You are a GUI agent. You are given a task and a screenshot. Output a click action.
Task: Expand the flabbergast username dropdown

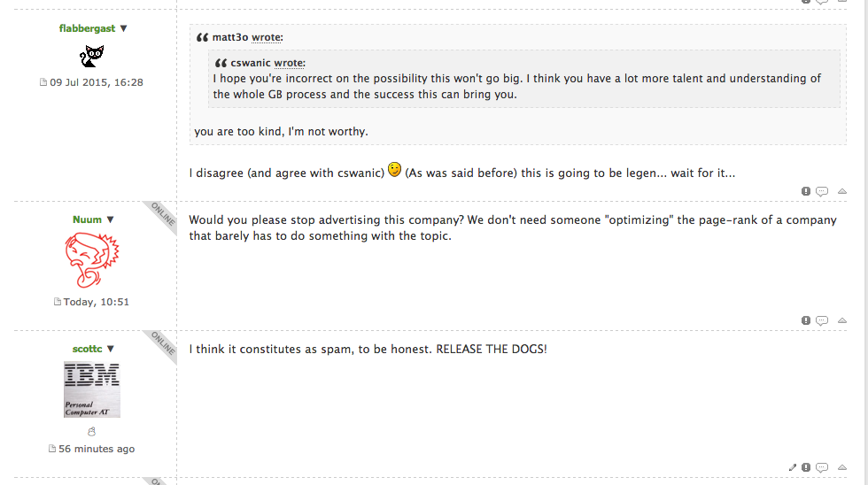coord(124,28)
